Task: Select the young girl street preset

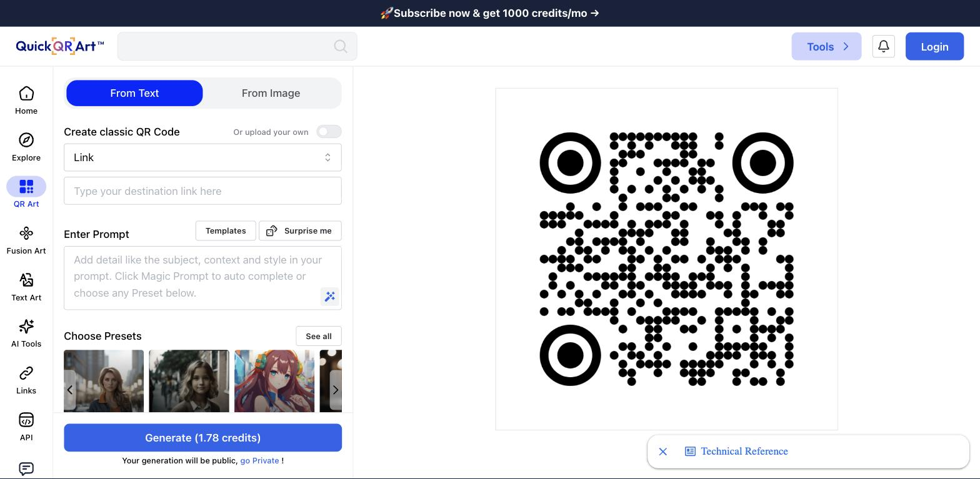Action: point(189,381)
